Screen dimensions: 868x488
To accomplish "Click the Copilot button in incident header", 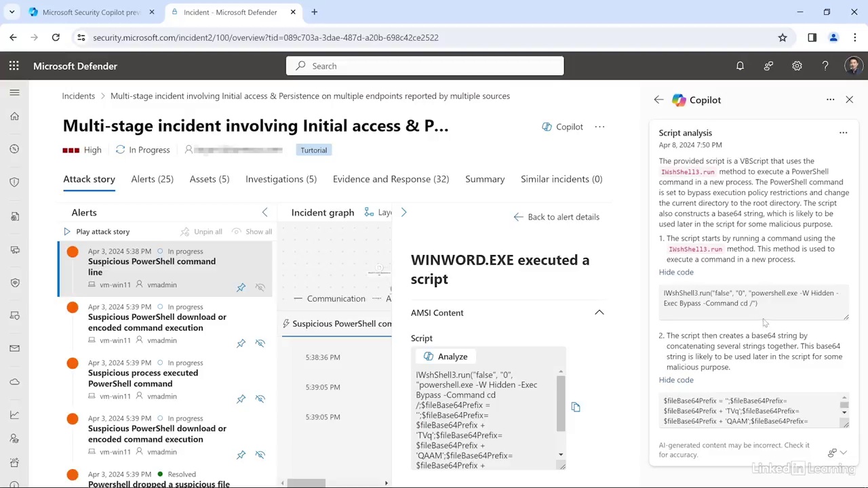I will 562,127.
